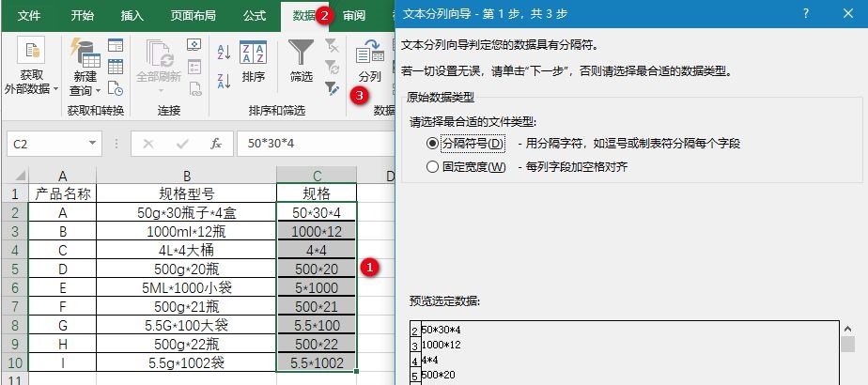Click the connection Properties icon
868x385 pixels.
pos(194,67)
